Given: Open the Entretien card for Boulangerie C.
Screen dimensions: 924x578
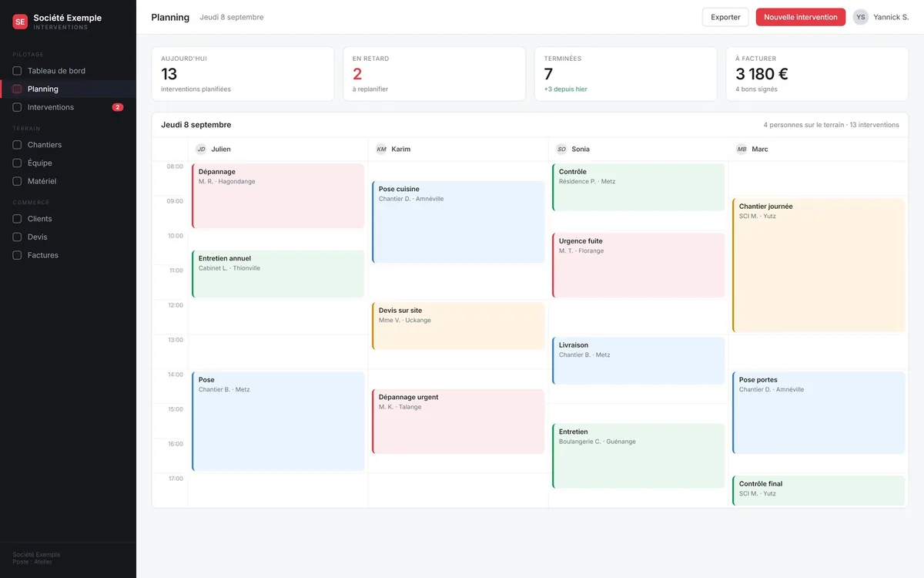Looking at the screenshot, I should click(638, 456).
